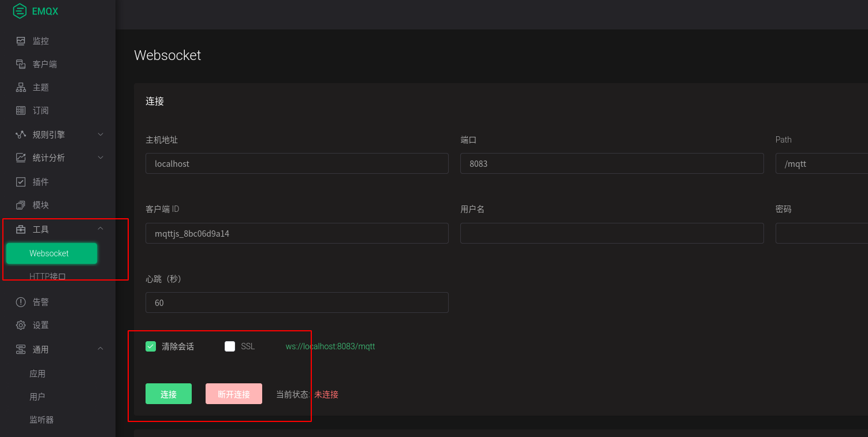Click the 连接 section heading

tap(155, 101)
